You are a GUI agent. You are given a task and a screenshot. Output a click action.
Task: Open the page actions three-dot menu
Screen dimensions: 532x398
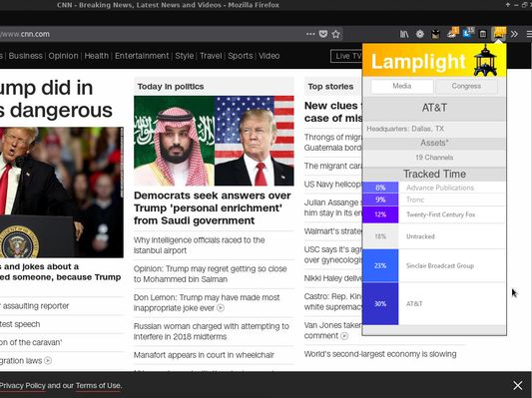click(310, 34)
